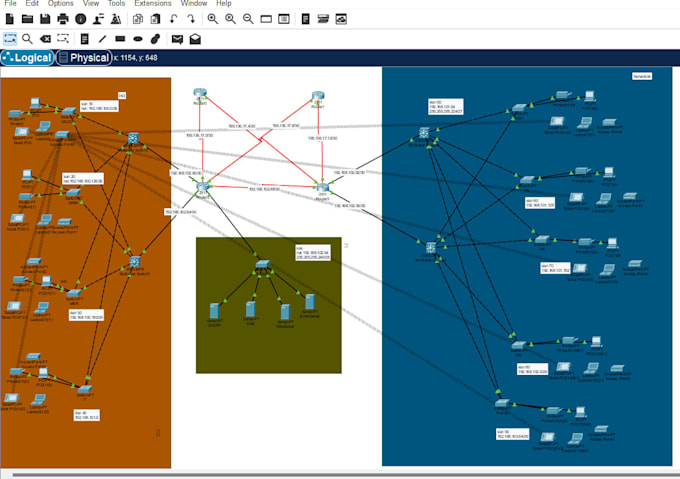
Task: Open the View menu
Action: [91, 3]
